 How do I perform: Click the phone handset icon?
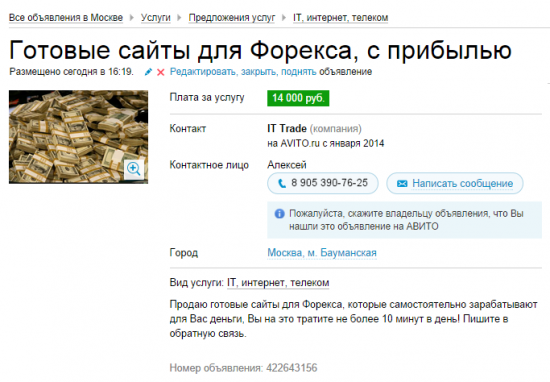pyautogui.click(x=282, y=183)
